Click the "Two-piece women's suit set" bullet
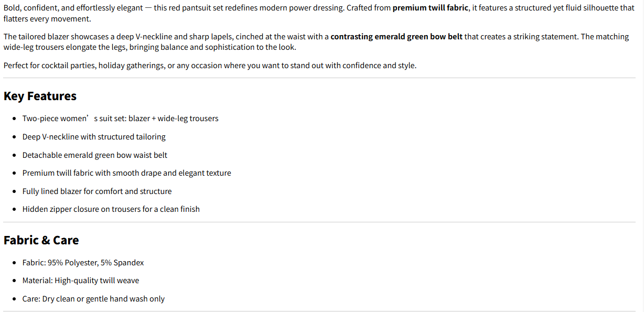 click(x=120, y=119)
